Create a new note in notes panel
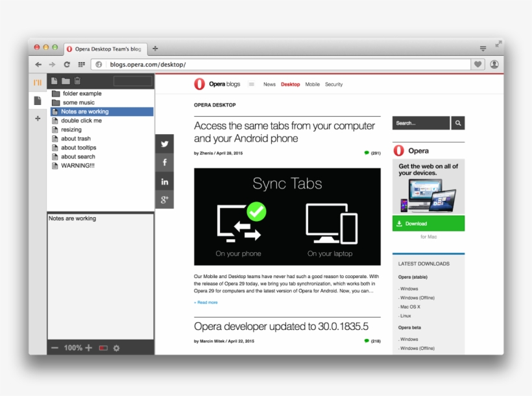Image resolution: width=532 pixels, height=396 pixels. click(54, 81)
